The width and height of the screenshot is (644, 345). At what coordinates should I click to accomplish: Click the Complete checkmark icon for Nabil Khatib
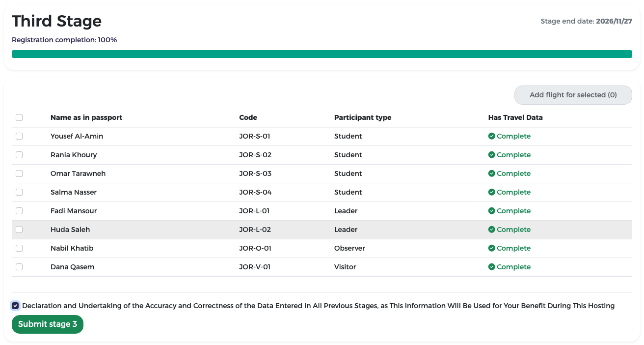(x=491, y=248)
